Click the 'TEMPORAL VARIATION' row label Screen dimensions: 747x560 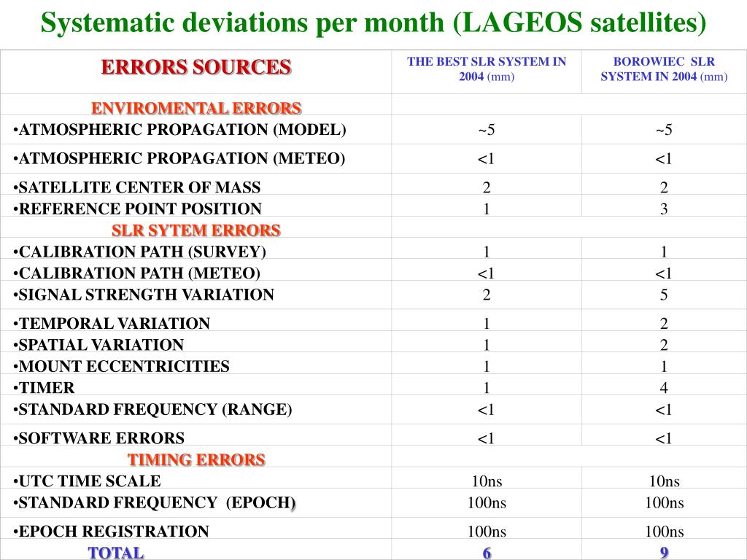click(x=112, y=323)
